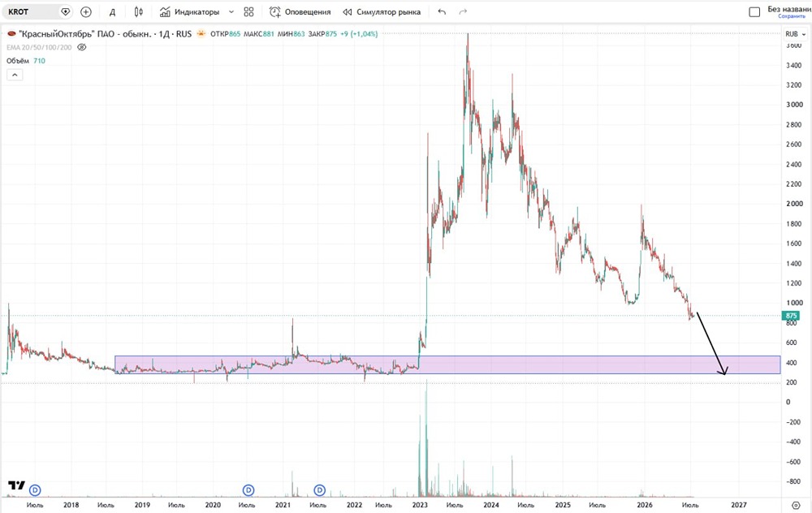812x513 pixels.
Task: Toggle EMA 20/50/100/200 visibility eye
Action: click(x=81, y=47)
